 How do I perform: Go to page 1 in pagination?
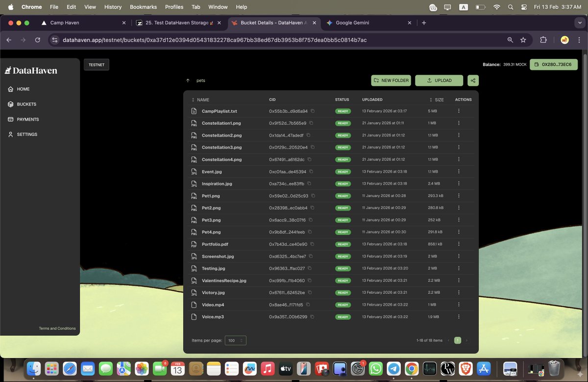pos(458,340)
